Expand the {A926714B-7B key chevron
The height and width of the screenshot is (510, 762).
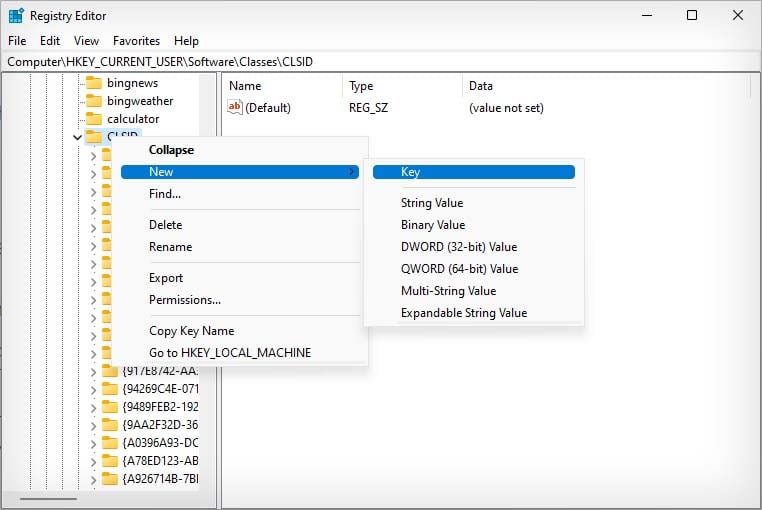(93, 480)
